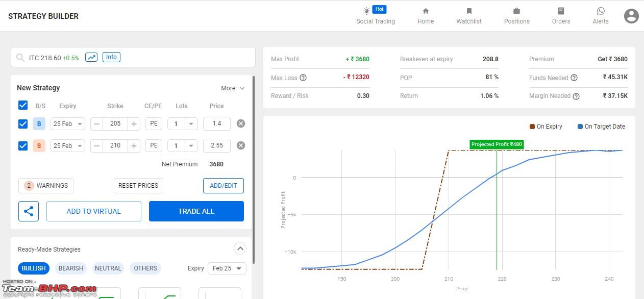Viewport: 644px width, 299px height.
Task: Open the Orders page
Action: pyautogui.click(x=561, y=16)
